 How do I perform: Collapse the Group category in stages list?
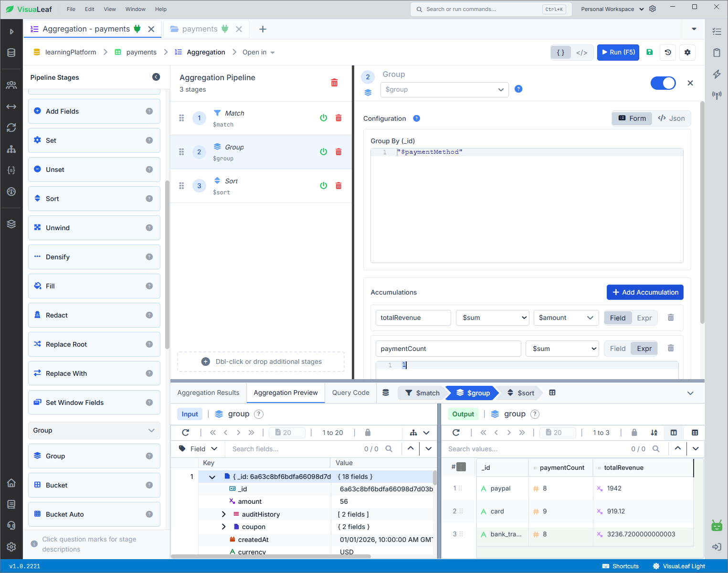pyautogui.click(x=94, y=430)
